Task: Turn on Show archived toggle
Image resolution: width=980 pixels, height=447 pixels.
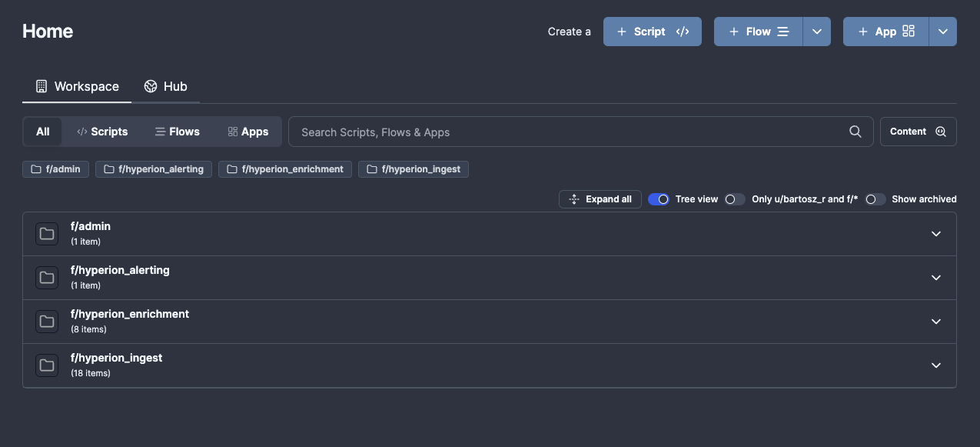Action: click(x=875, y=199)
